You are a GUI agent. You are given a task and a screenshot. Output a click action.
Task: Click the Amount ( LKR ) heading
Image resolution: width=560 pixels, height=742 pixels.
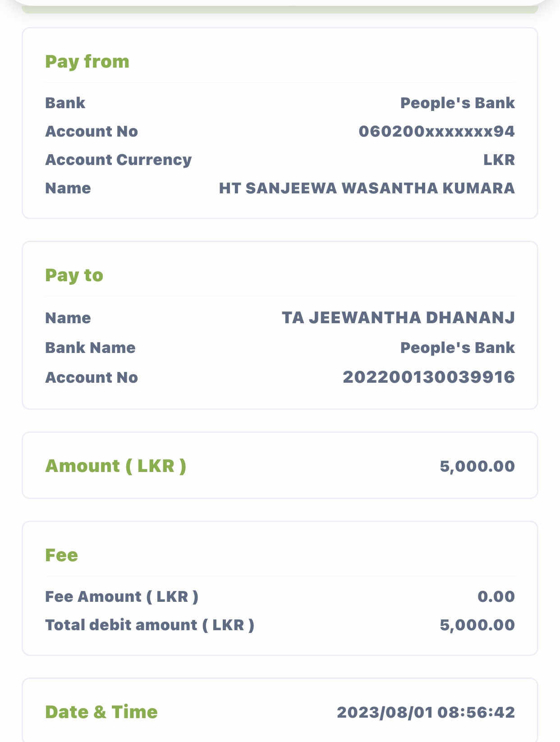[115, 466]
